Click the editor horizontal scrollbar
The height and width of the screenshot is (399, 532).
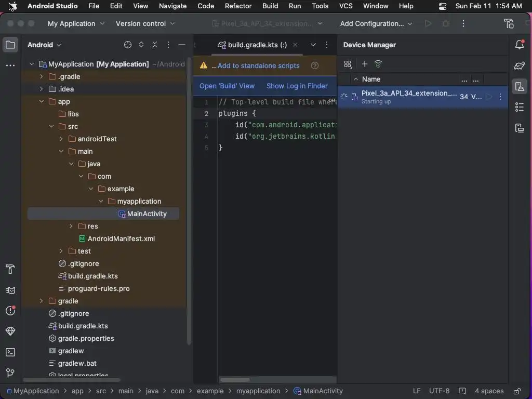click(235, 380)
